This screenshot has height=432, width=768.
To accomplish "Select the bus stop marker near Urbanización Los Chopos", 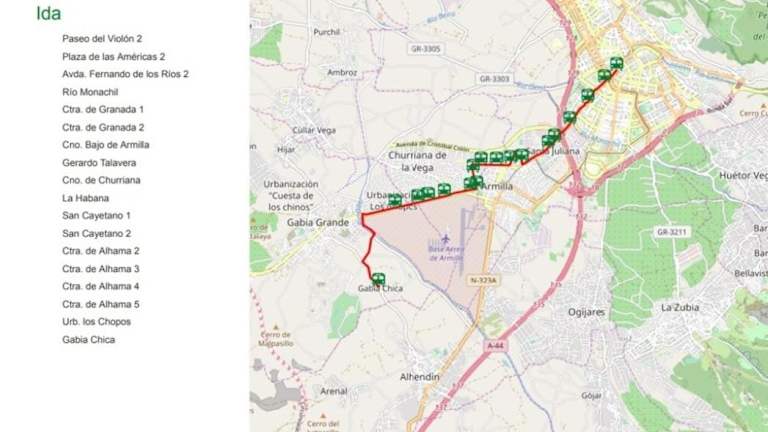I will pyautogui.click(x=394, y=199).
